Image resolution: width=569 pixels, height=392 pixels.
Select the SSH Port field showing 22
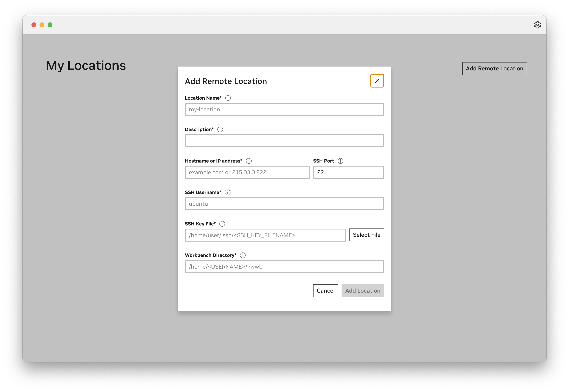pyautogui.click(x=348, y=172)
